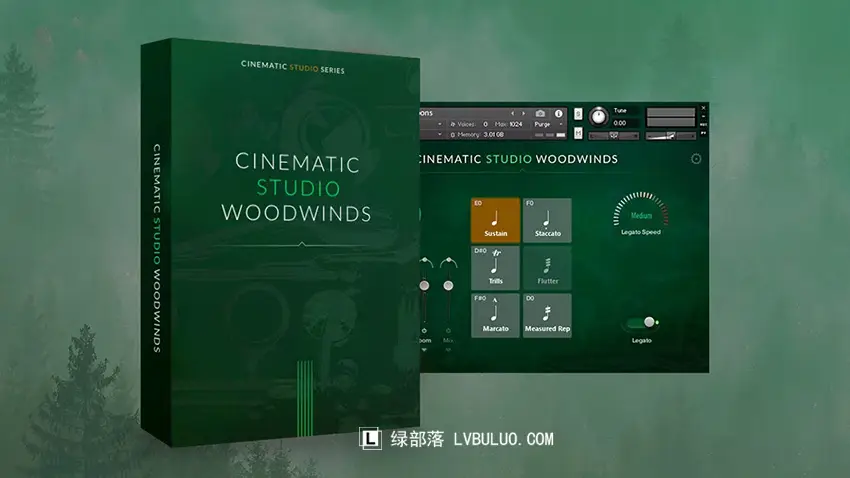The width and height of the screenshot is (850, 478).
Task: Go to next instrument arrow
Action: (523, 113)
